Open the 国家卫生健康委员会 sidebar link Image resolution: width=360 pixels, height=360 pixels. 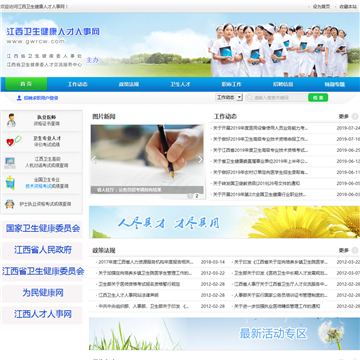click(42, 229)
